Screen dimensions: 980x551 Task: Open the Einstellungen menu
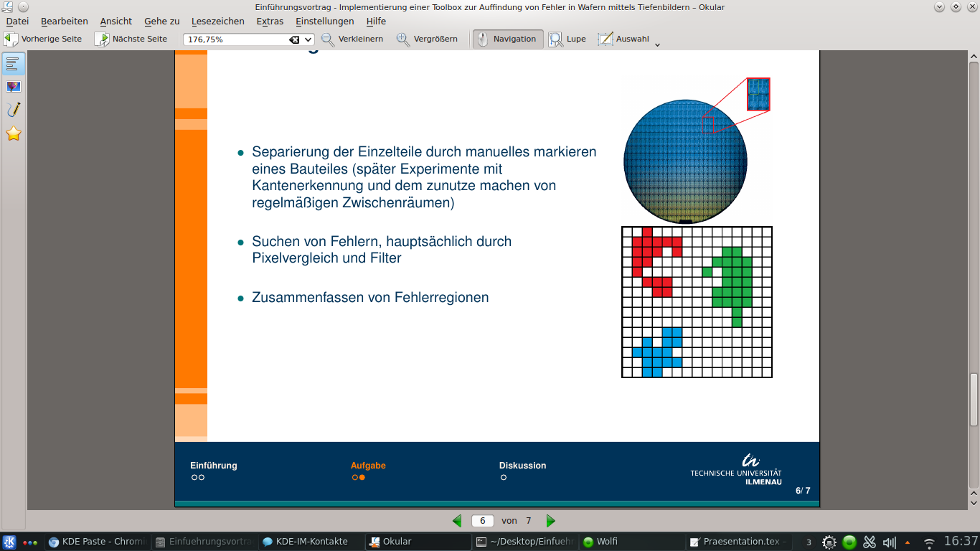tap(325, 22)
